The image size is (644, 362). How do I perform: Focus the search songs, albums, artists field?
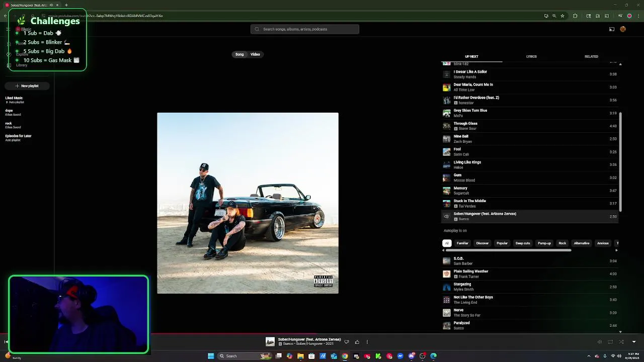(305, 29)
